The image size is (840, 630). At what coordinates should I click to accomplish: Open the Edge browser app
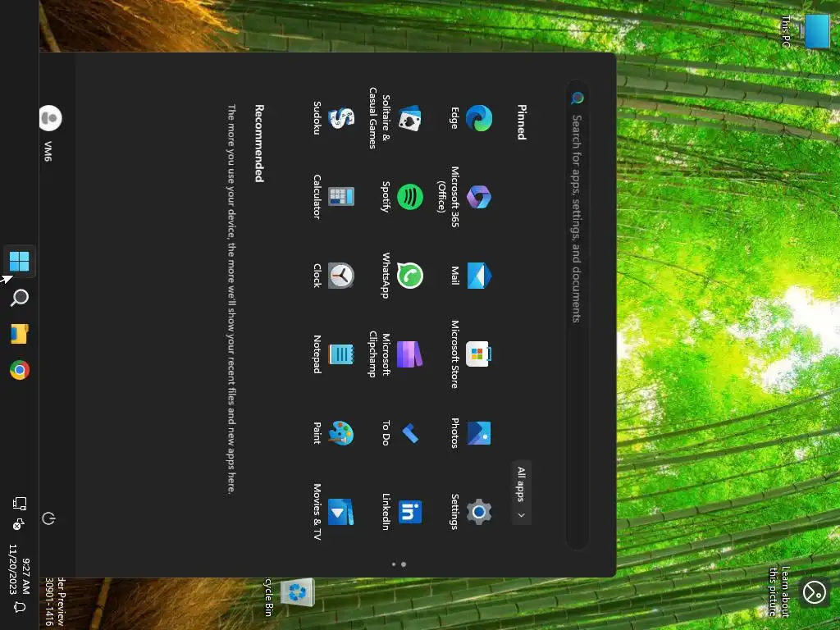tap(472, 118)
